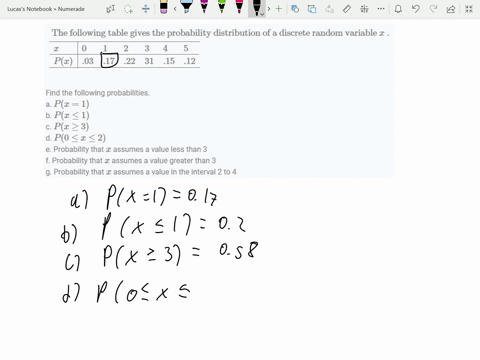Viewport: 480px width, 360px height.
Task: Undo the last ink stroke
Action: 416,9
